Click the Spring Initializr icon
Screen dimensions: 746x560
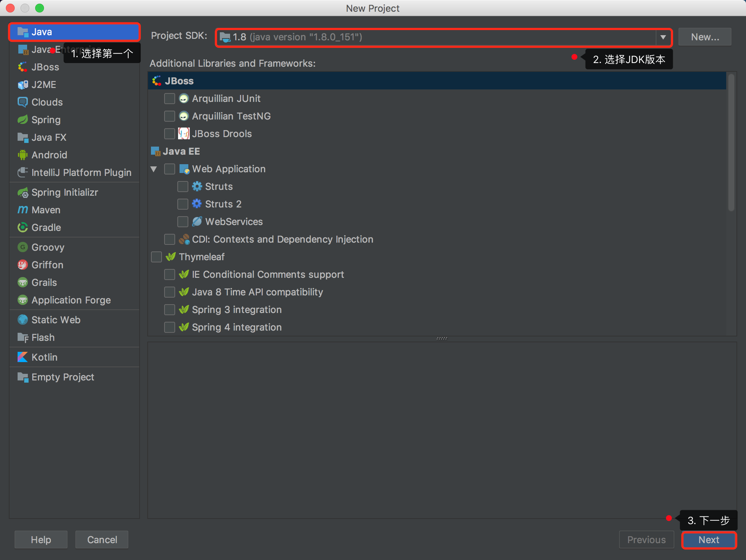(23, 192)
